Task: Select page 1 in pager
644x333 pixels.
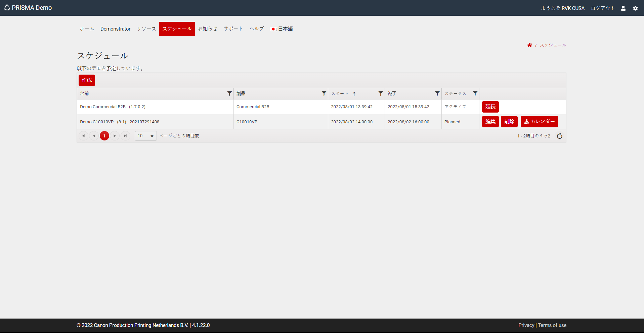Action: point(104,136)
